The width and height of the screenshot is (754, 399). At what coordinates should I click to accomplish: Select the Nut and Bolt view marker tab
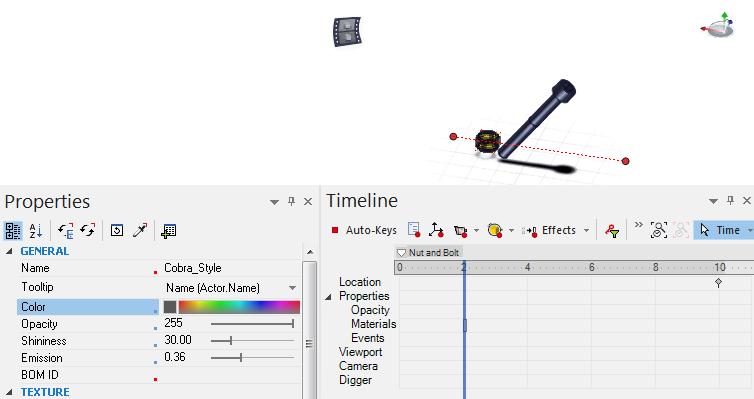coord(428,252)
